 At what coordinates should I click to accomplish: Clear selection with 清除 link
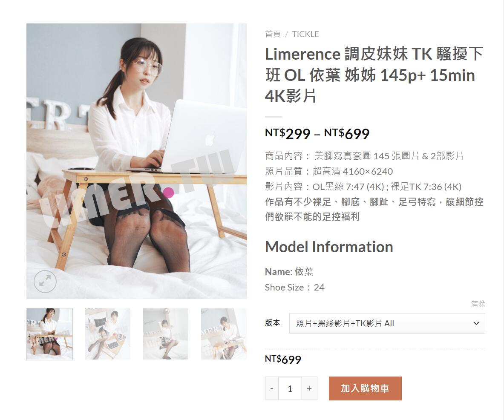coord(478,304)
